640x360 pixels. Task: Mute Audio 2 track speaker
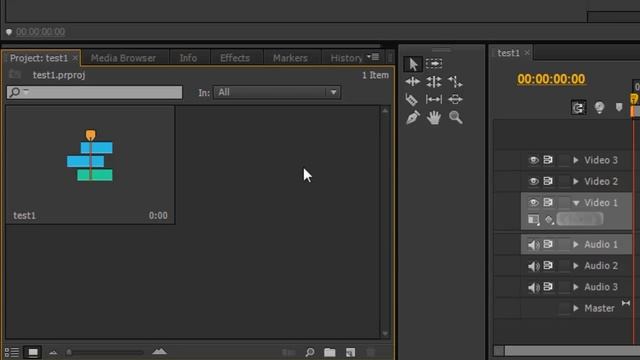click(533, 266)
